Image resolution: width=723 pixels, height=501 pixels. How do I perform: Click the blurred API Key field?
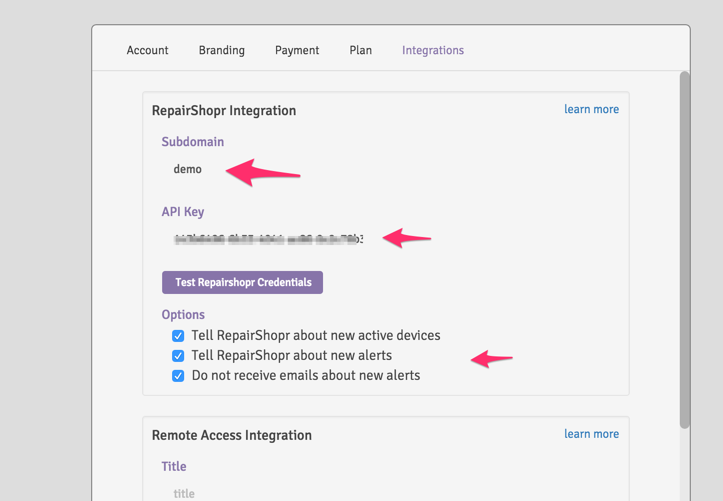tap(269, 239)
